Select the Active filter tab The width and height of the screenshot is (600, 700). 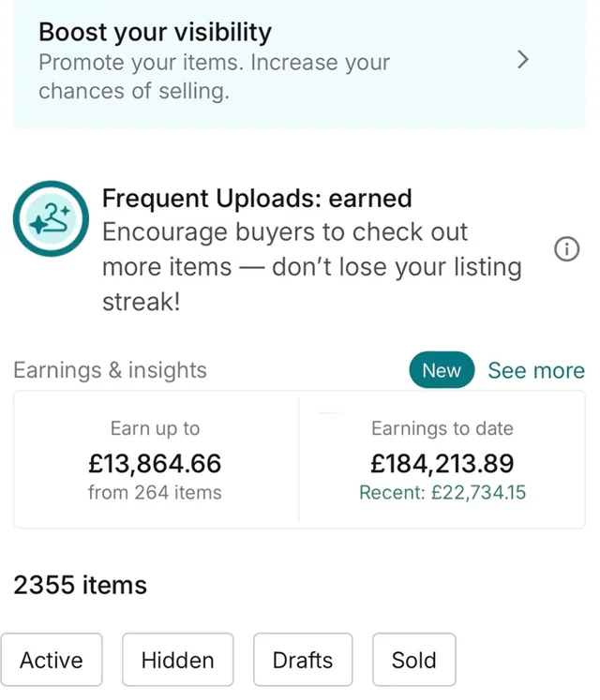coord(52,661)
